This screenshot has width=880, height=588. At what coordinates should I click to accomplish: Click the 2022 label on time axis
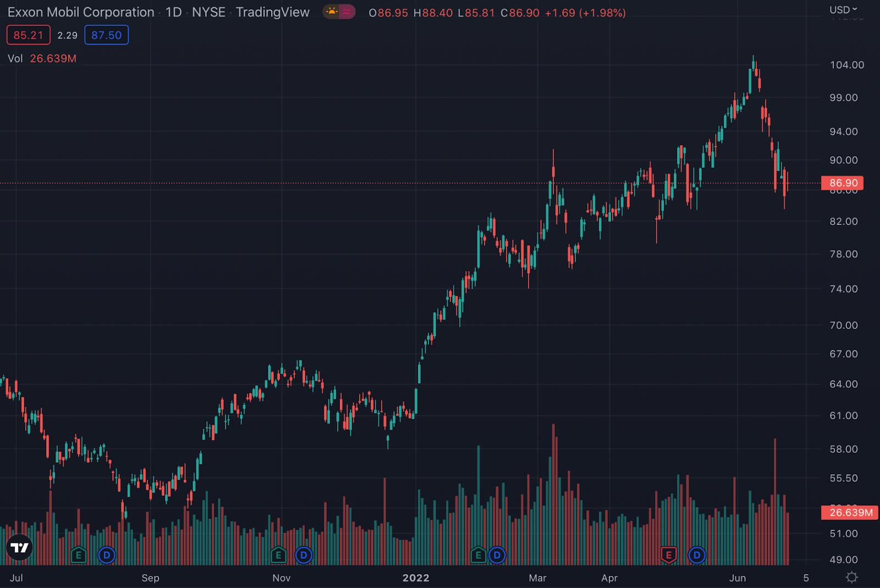tap(416, 578)
